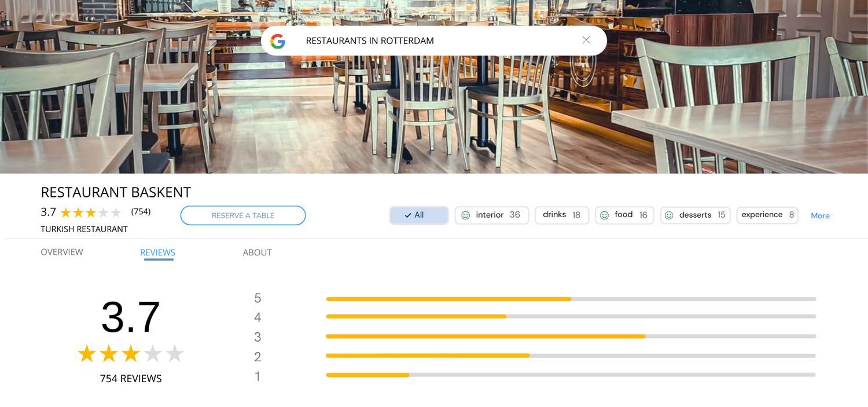This screenshot has height=407, width=868.
Task: Switch to the About tab
Action: 257,252
